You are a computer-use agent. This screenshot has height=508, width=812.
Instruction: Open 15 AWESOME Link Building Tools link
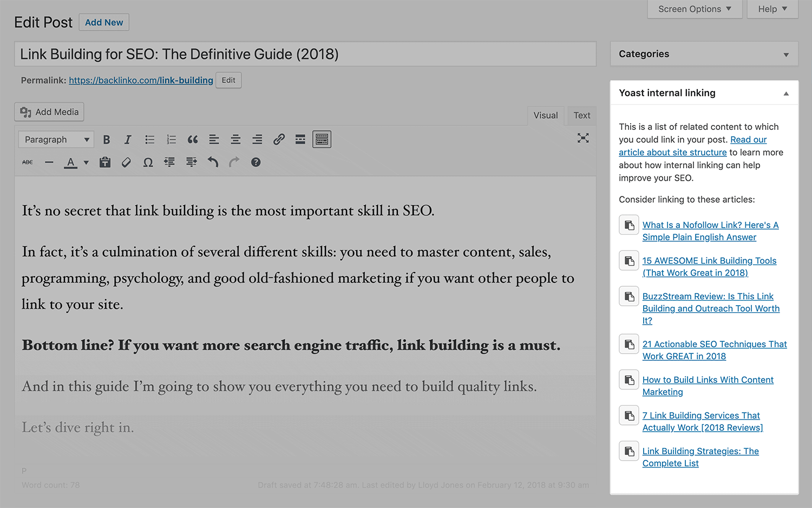pos(709,267)
